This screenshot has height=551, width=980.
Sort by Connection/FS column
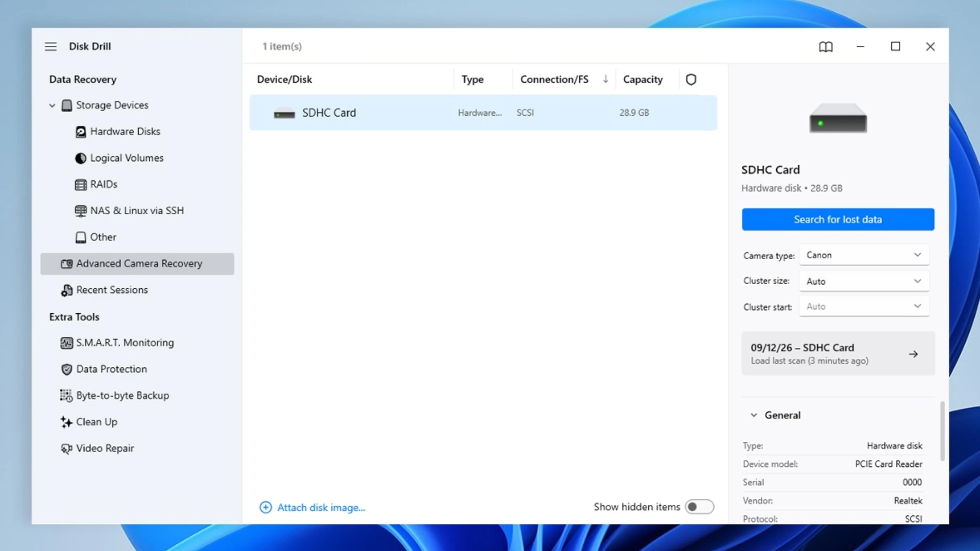coord(554,80)
